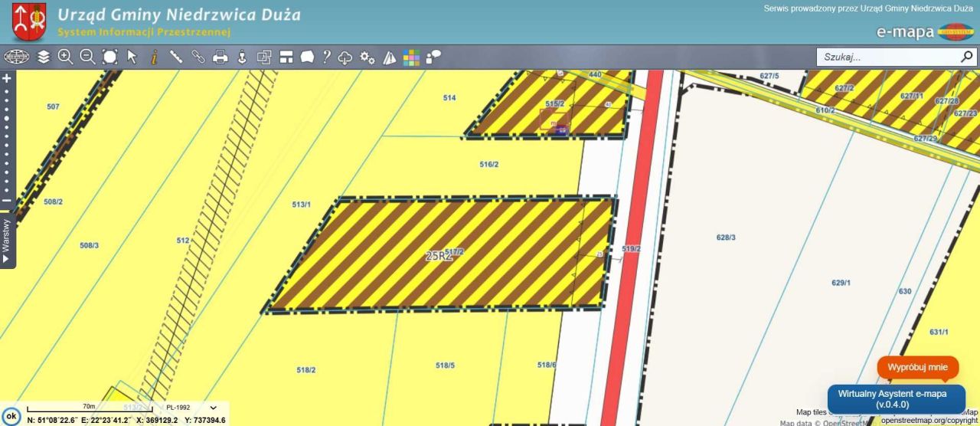Select the zoom out magnifier tool

(88, 57)
